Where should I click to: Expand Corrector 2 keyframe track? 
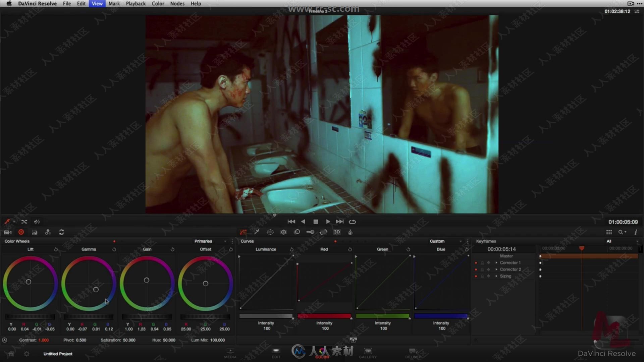pos(496,269)
